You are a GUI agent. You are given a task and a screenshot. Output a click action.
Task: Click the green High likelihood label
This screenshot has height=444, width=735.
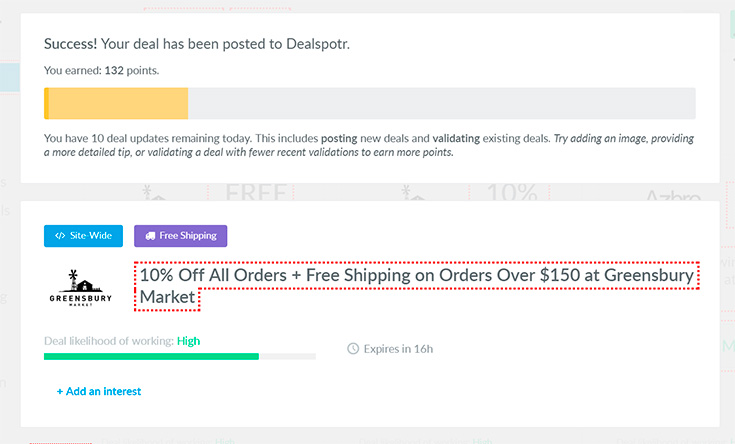pyautogui.click(x=188, y=341)
